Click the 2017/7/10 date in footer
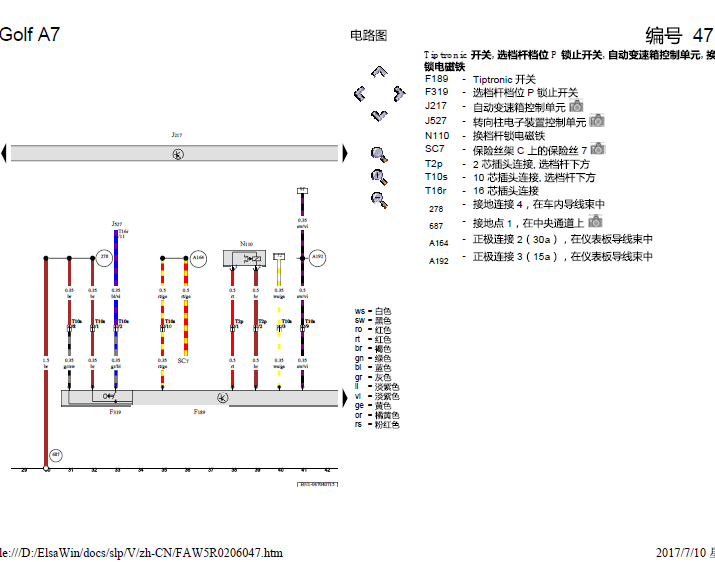The image size is (715, 562). (681, 553)
